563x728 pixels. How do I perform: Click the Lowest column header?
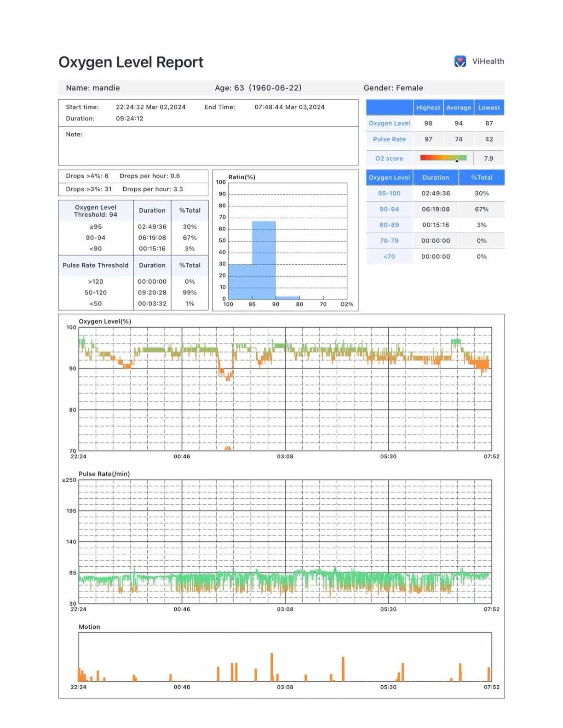[488, 108]
